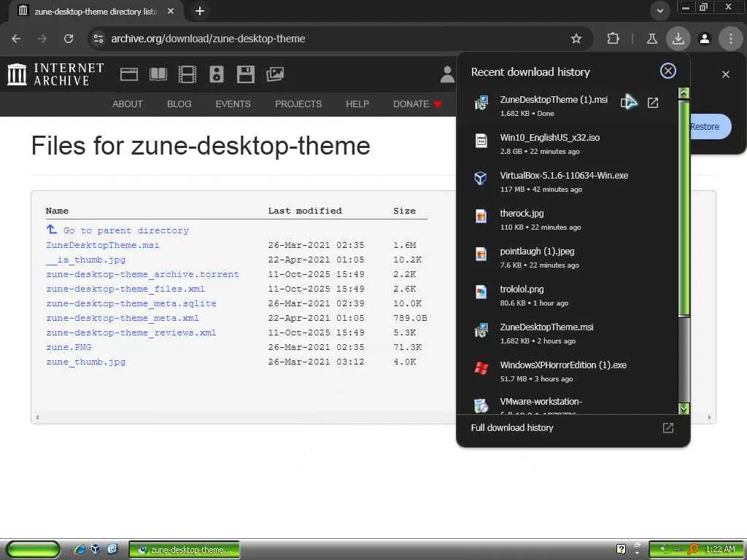
Task: Open Internet Archive Software floppy icon
Action: click(246, 74)
